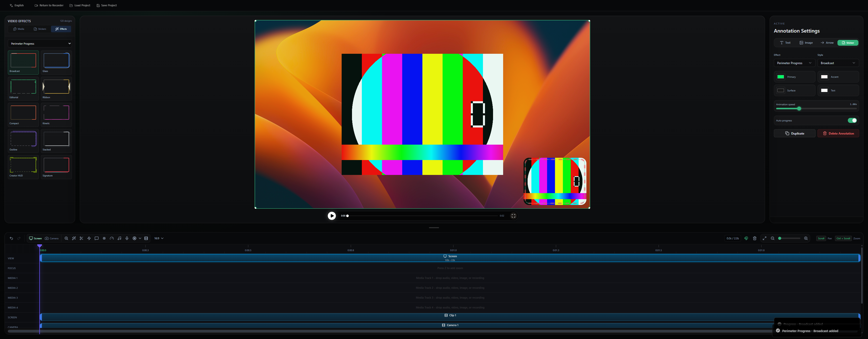Screen dimensions: 868x339
Task: Toggle the Auto progress switch
Action: tap(852, 121)
